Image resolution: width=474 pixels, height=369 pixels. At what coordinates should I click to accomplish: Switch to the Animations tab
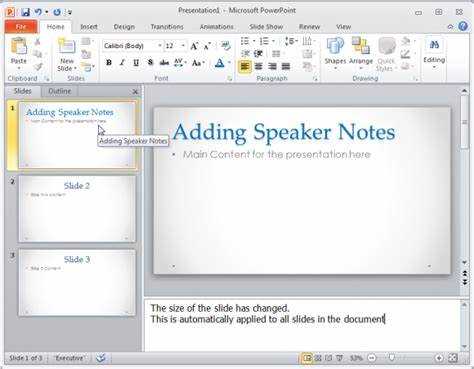[216, 27]
